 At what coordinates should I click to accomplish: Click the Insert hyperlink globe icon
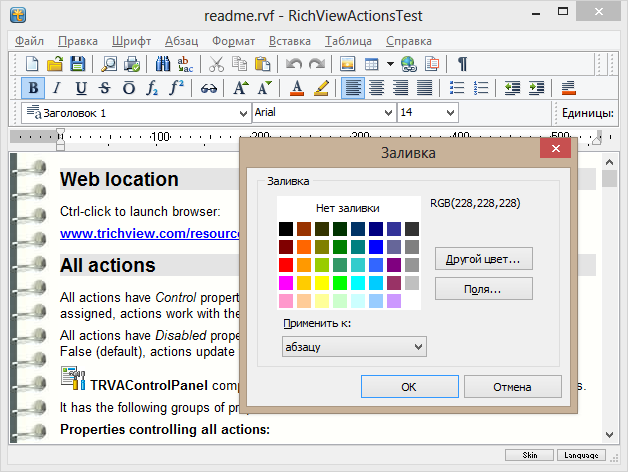(408, 64)
